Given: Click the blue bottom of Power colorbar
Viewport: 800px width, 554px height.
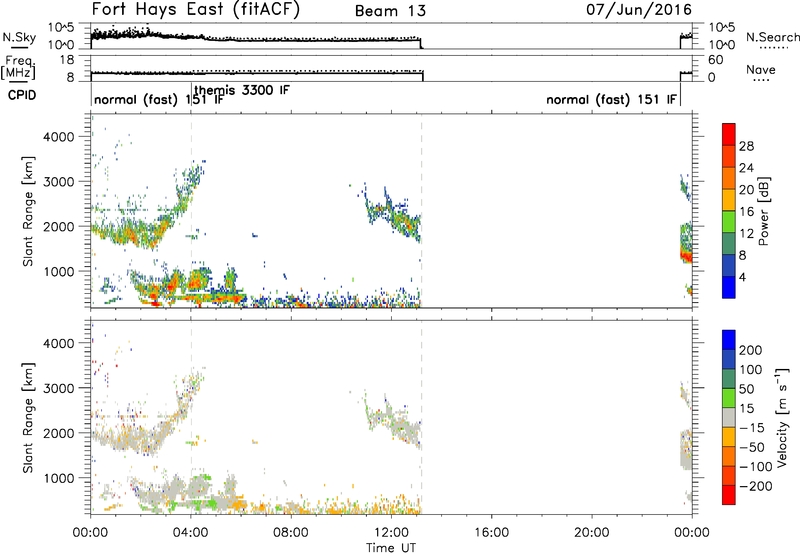Looking at the screenshot, I should 729,287.
